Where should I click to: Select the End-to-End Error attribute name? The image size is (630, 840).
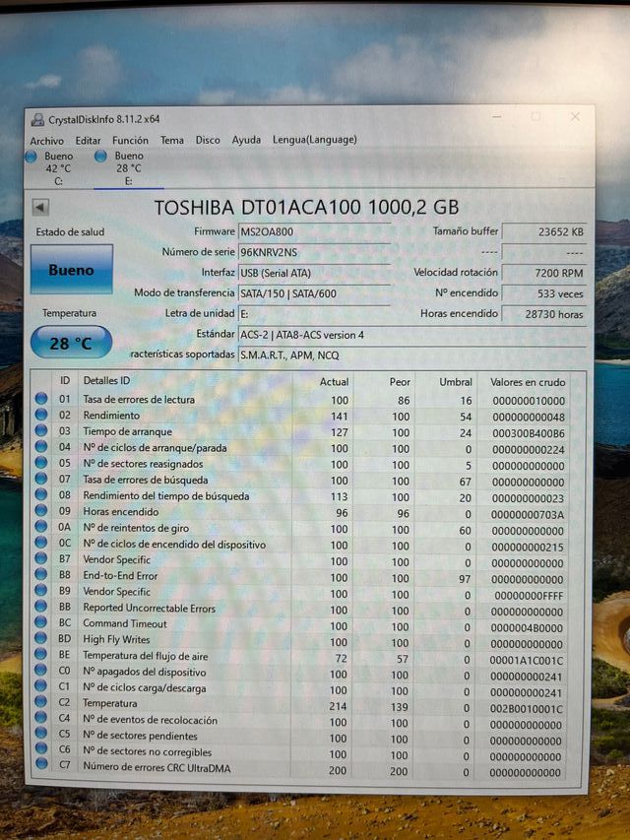[x=120, y=575]
